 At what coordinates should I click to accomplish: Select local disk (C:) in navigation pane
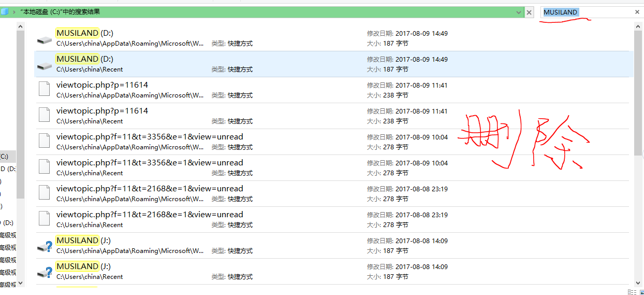click(x=4, y=156)
